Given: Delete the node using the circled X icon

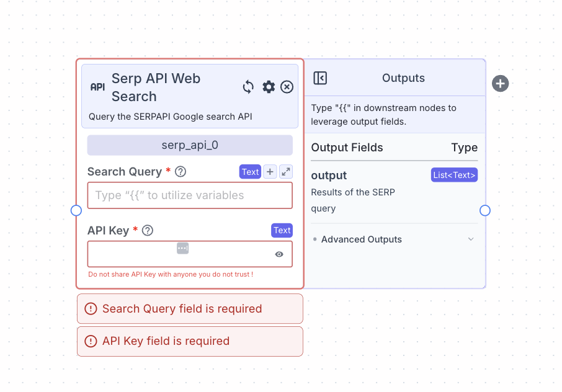Looking at the screenshot, I should click(x=286, y=87).
